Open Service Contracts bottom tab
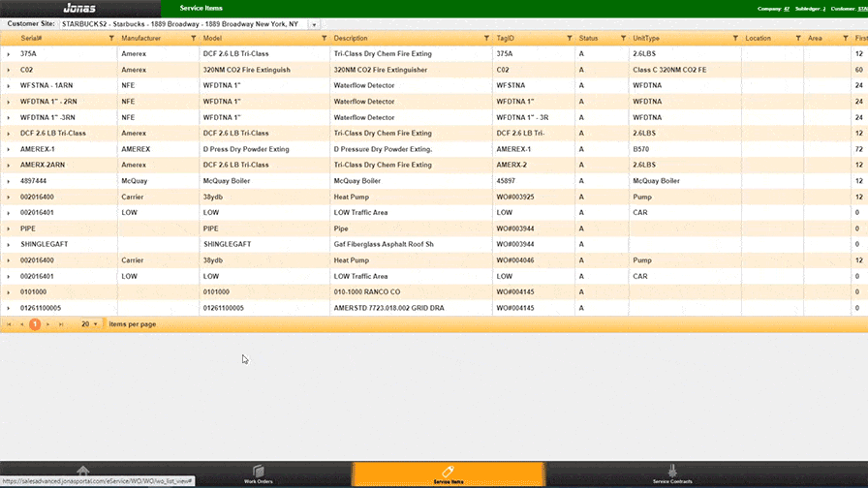The image size is (868, 488). (672, 474)
